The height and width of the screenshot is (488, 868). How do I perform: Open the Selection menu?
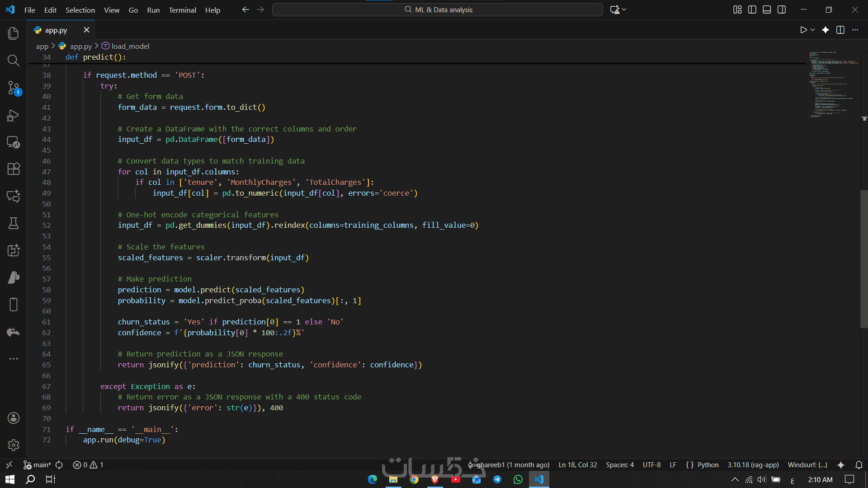(80, 10)
